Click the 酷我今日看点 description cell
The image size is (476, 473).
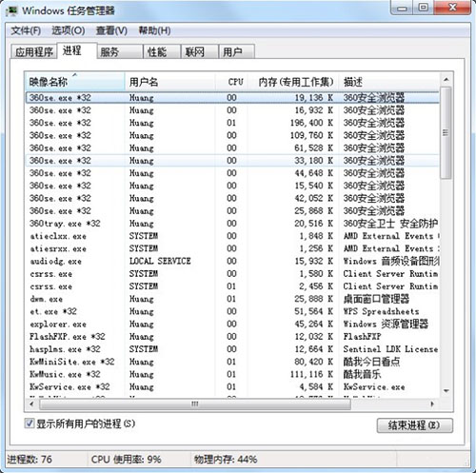tap(371, 362)
